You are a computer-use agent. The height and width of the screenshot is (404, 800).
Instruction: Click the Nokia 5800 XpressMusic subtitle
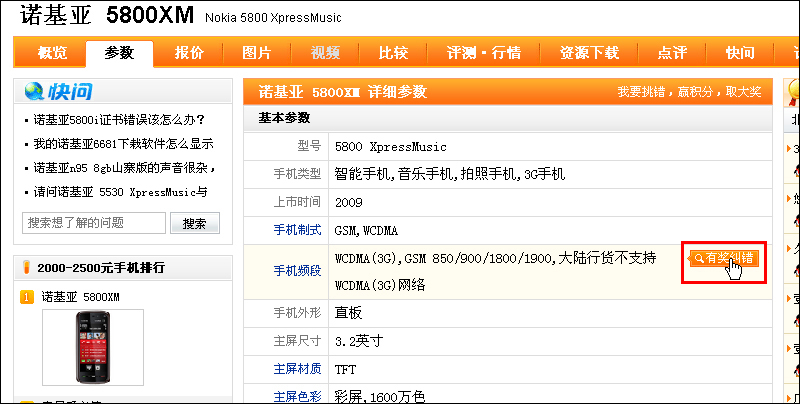pos(273,18)
